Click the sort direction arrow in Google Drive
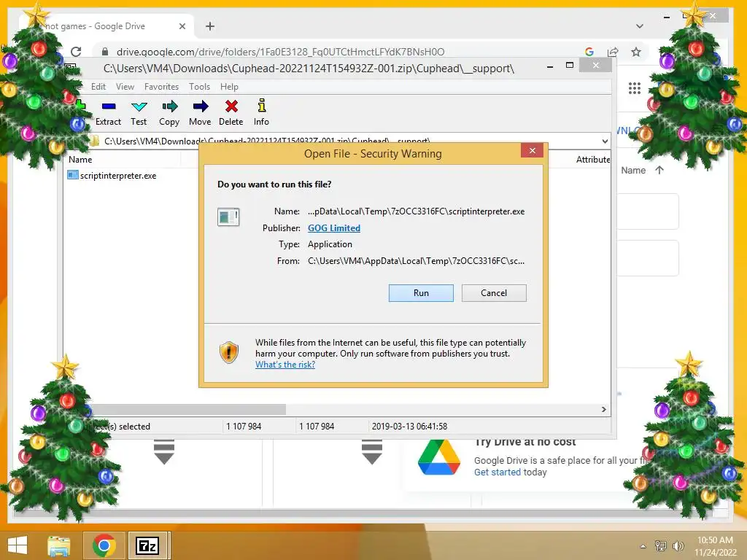 659,170
